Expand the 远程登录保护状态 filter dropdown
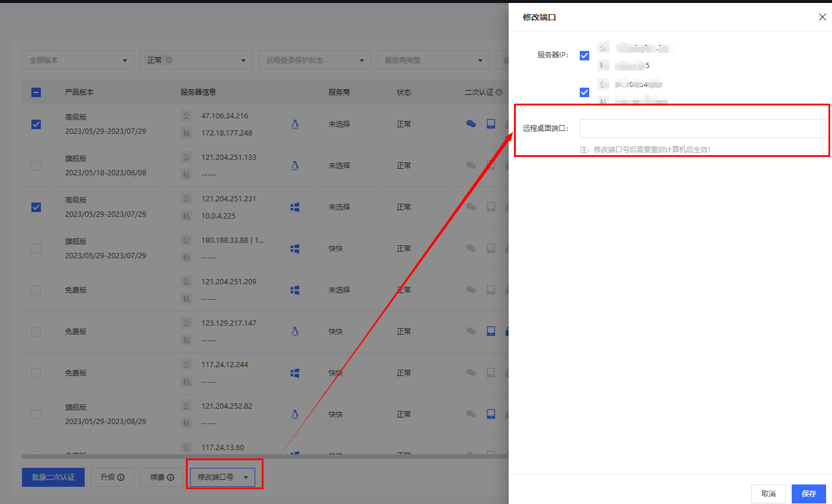The image size is (832, 504). (x=314, y=60)
